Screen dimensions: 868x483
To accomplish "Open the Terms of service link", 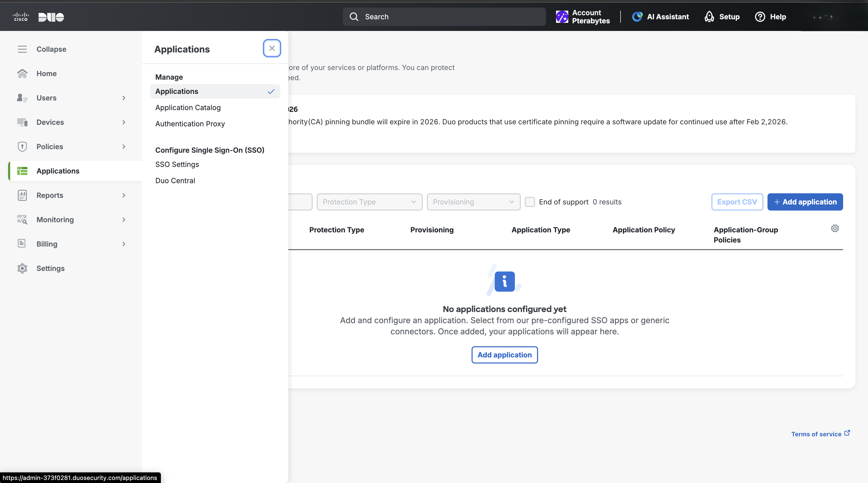I will [x=816, y=434].
